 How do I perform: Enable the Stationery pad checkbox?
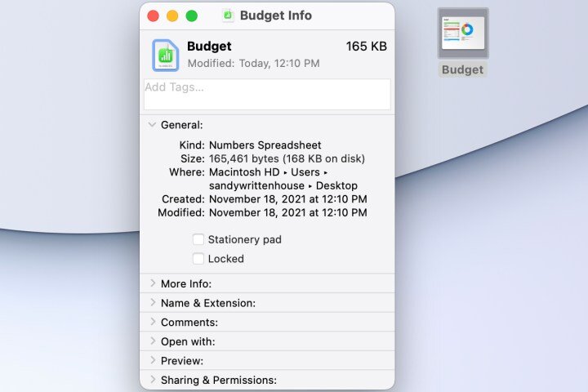[198, 239]
